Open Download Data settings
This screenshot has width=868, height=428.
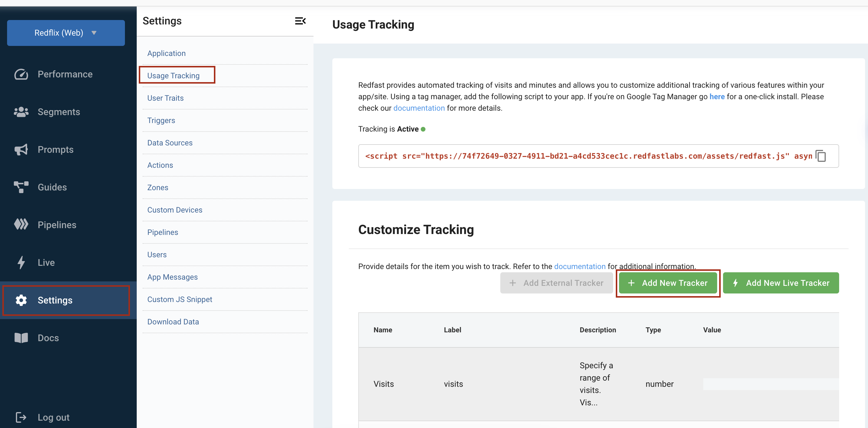coord(173,322)
